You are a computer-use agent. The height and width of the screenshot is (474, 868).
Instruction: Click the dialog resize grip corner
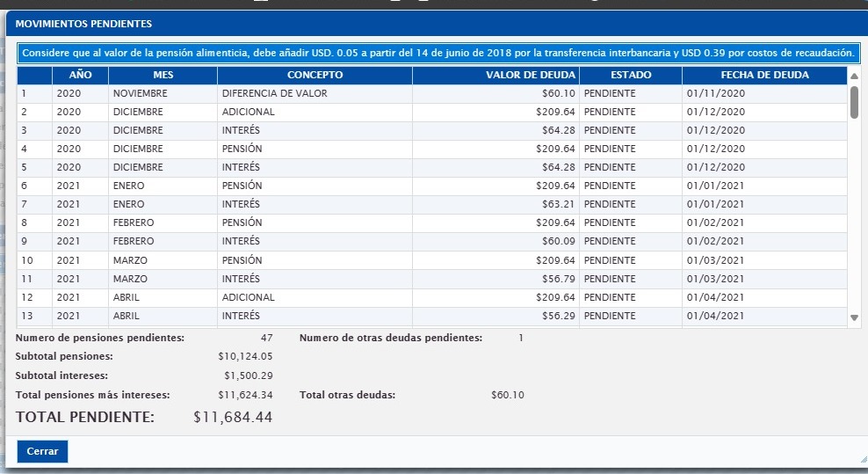pyautogui.click(x=864, y=459)
